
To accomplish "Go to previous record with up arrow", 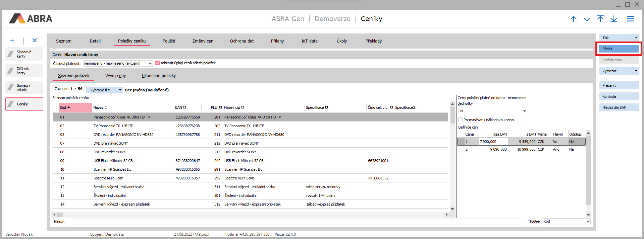I will click(x=573, y=19).
